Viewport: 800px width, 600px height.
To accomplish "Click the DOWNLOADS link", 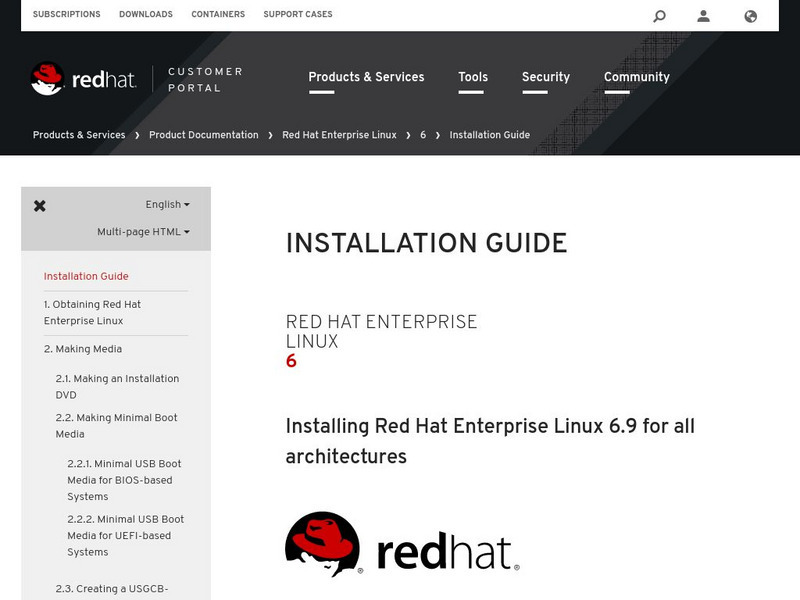I will (146, 14).
